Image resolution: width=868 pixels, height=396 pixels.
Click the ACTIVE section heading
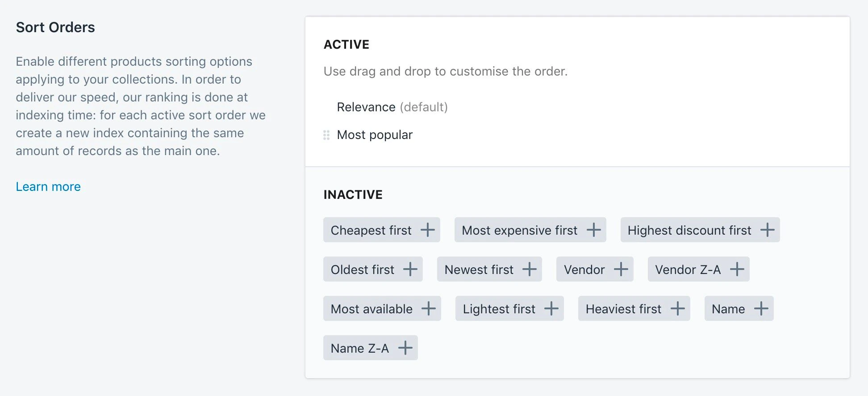(346, 44)
